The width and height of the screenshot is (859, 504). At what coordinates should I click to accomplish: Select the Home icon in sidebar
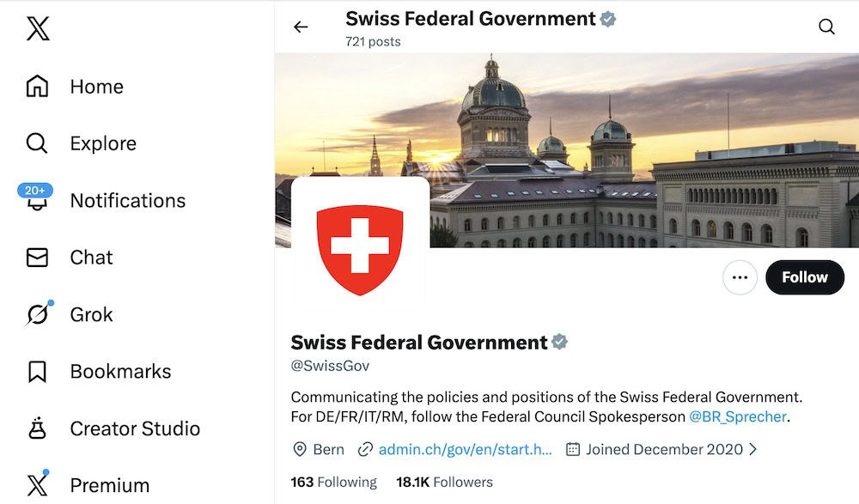coord(36,86)
